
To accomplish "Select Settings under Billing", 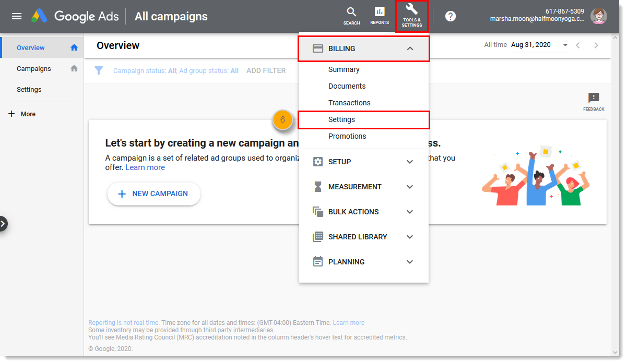I will point(341,119).
